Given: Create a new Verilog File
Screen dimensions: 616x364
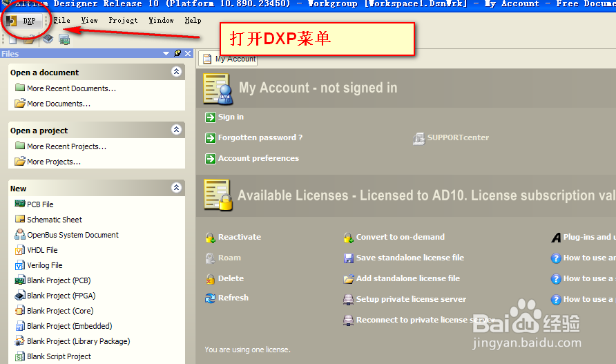Looking at the screenshot, I should pos(44,265).
